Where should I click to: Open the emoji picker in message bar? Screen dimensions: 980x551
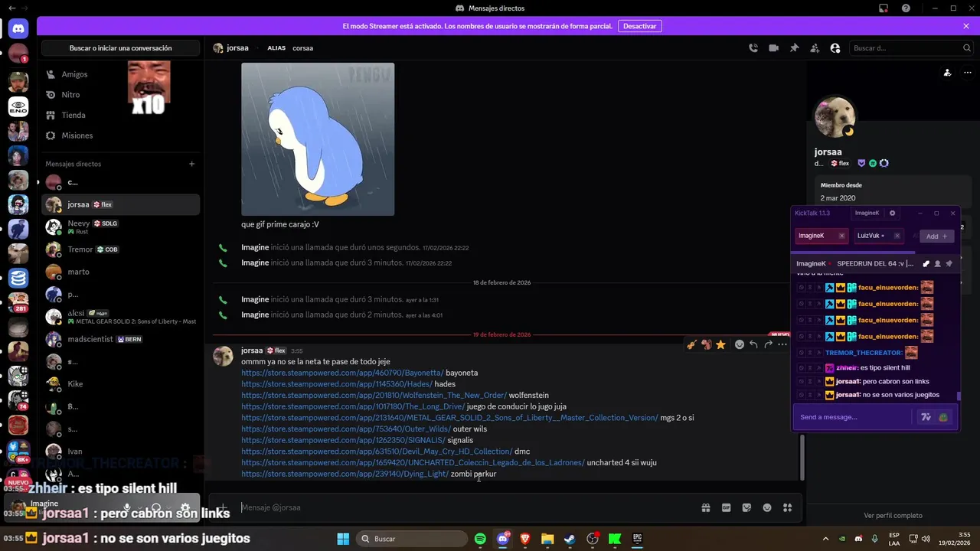(767, 507)
